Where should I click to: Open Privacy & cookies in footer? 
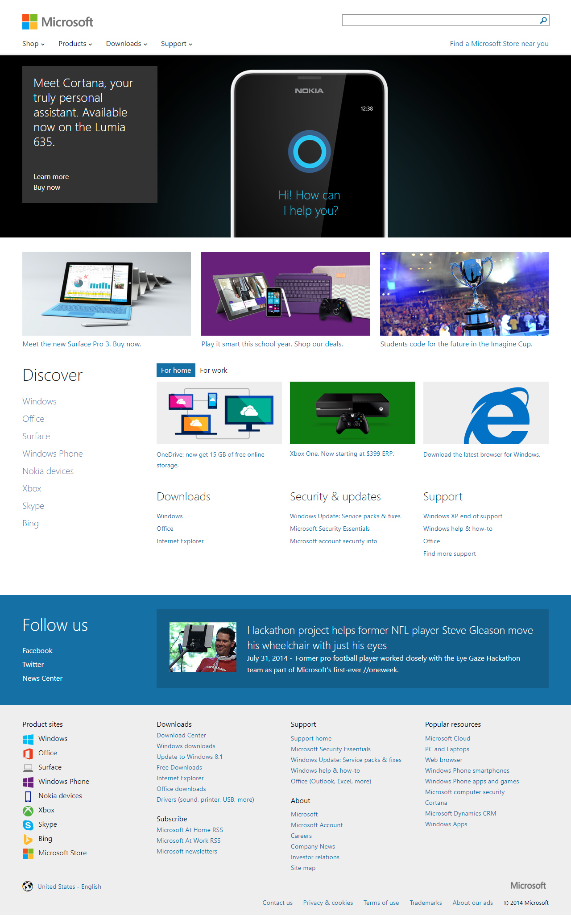point(328,903)
